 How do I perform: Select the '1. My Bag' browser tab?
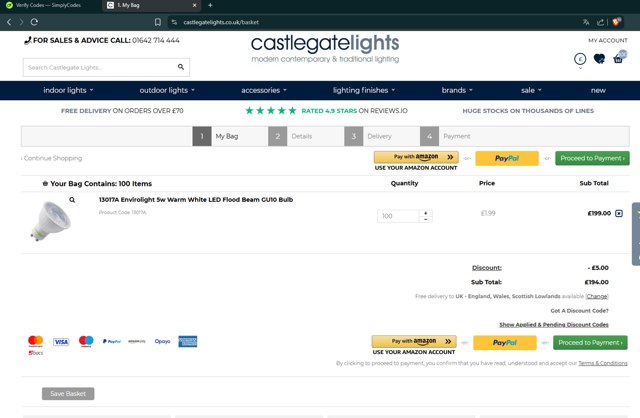pos(151,5)
